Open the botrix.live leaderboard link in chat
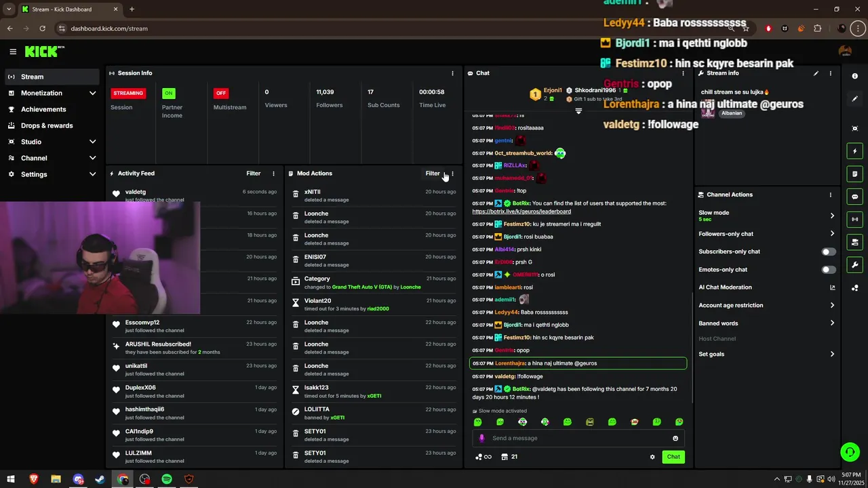This screenshot has height=488, width=868. pos(521,211)
